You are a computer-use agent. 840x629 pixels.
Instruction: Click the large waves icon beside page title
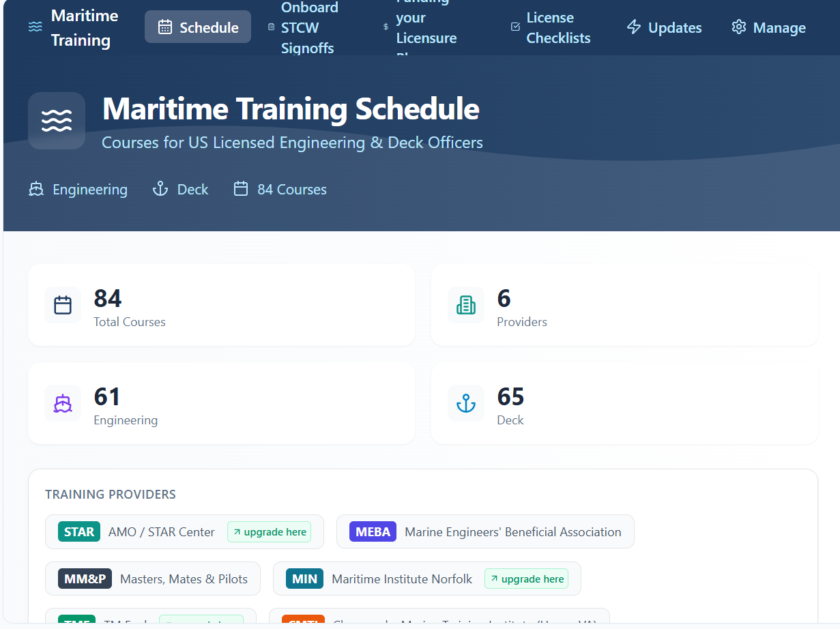[x=57, y=121]
